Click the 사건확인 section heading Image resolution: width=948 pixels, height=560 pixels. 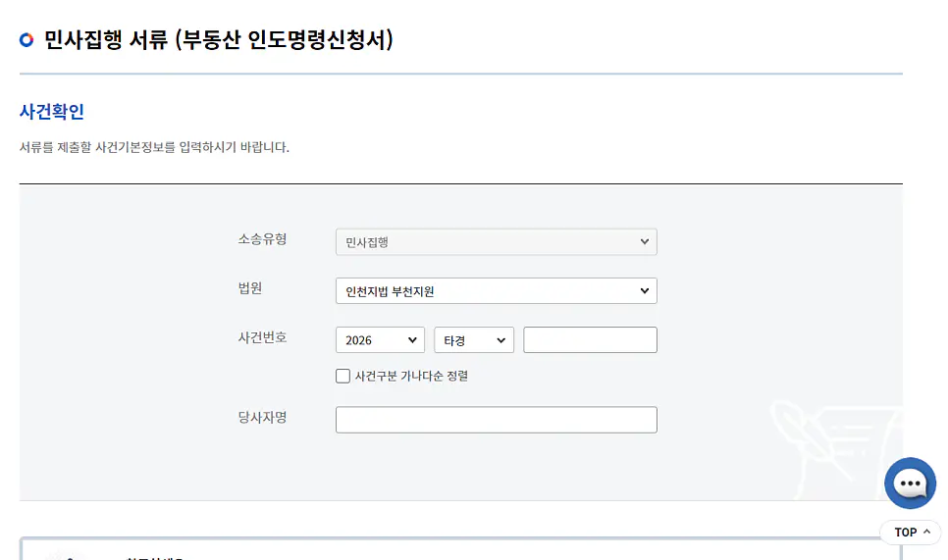click(x=52, y=111)
